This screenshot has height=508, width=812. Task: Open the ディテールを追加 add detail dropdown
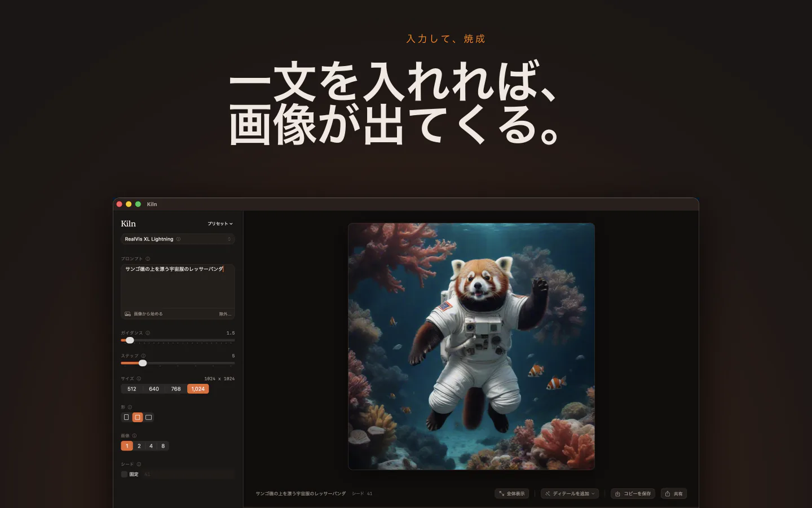[x=570, y=494]
